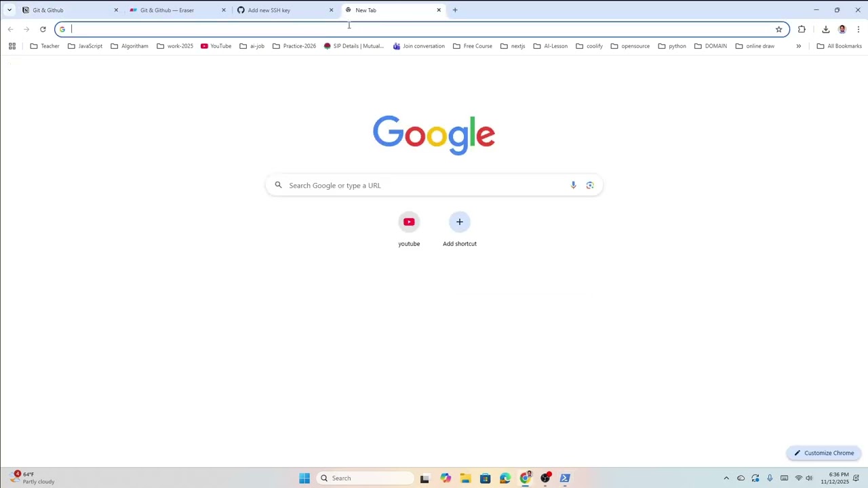
Task: Open the YouTube bookmark
Action: point(216,46)
